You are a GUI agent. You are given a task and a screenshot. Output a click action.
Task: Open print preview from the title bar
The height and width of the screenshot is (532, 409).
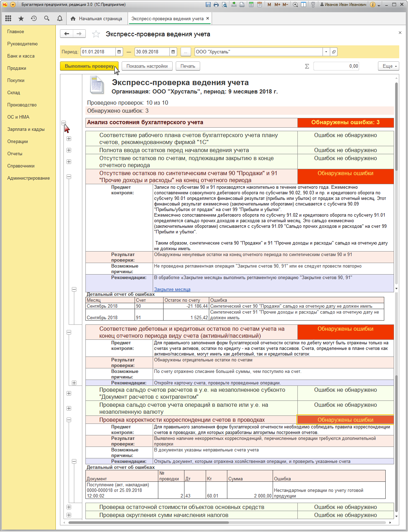click(x=225, y=5)
